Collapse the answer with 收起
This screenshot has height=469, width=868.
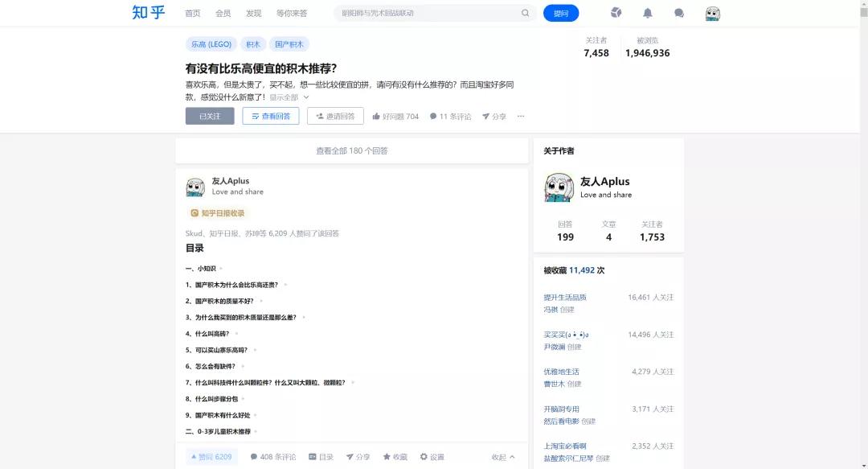click(x=499, y=456)
